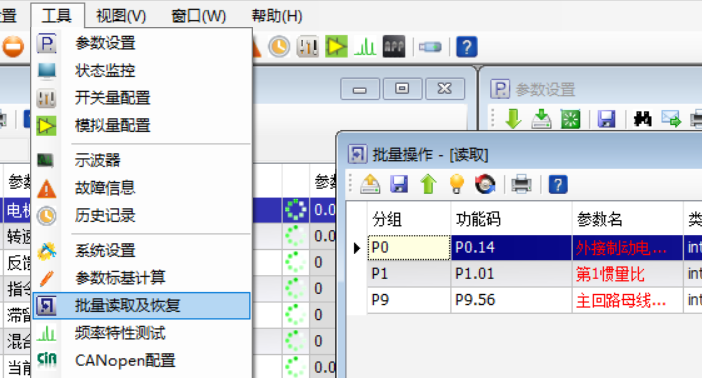This screenshot has height=378, width=702.
Task: Select the P9 group cell
Action: click(x=409, y=300)
